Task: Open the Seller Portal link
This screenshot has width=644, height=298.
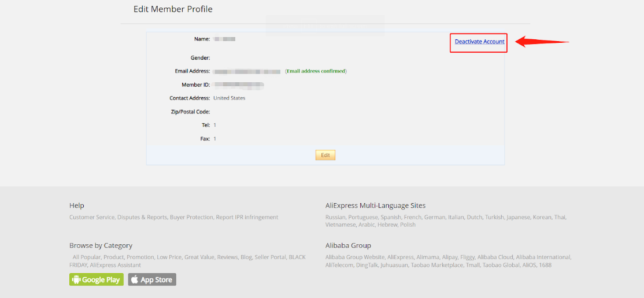Action: tap(270, 257)
